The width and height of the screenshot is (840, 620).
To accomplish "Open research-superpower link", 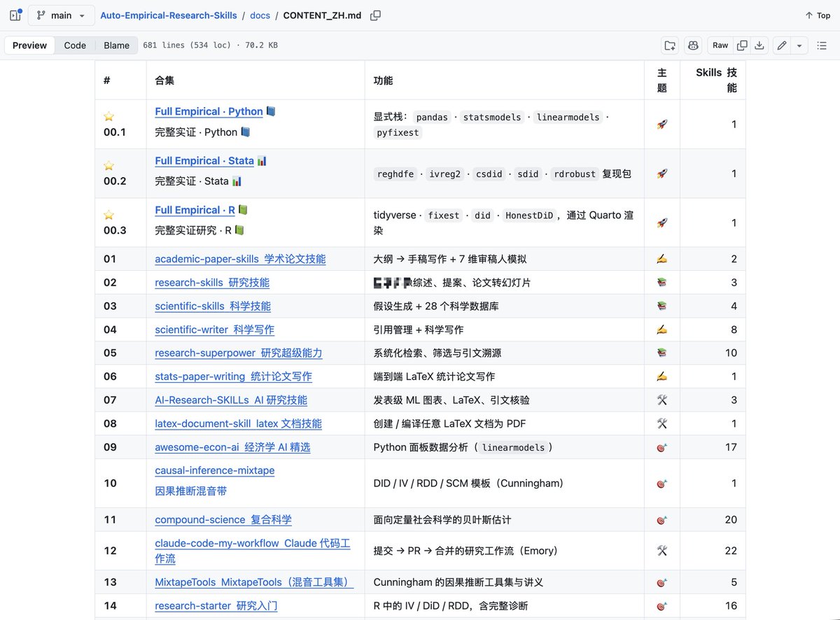I will pos(239,353).
